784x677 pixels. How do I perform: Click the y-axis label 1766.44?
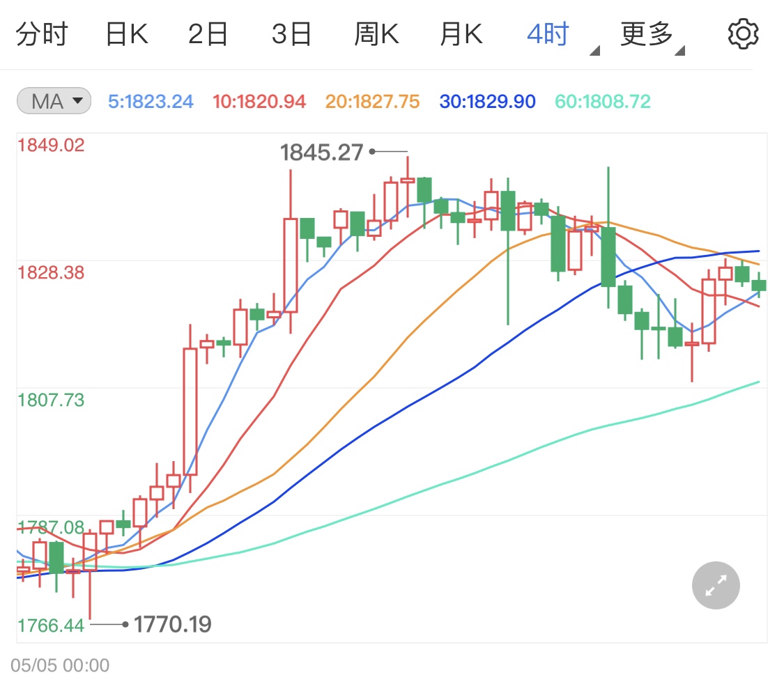(x=51, y=625)
